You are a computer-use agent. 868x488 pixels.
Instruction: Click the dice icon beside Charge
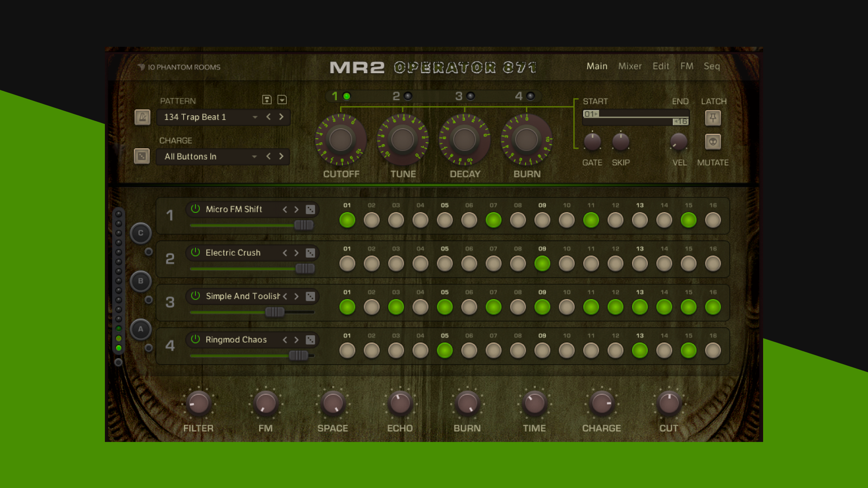pos(142,156)
